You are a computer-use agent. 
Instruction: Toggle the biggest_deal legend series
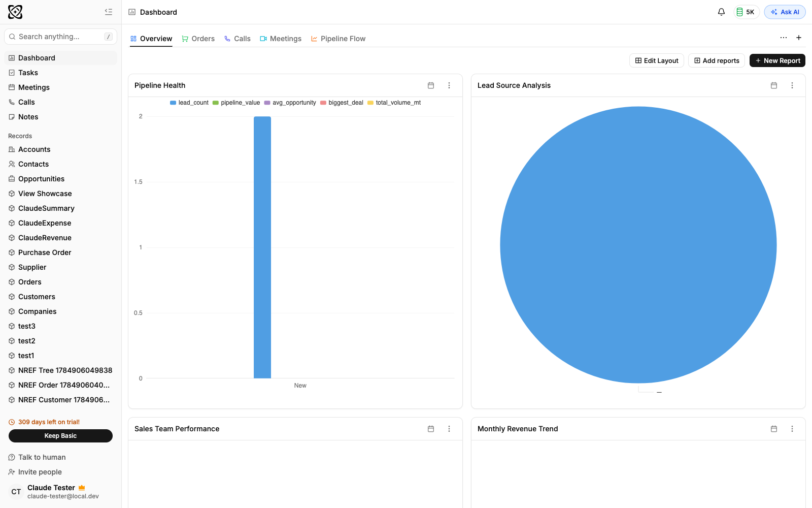pyautogui.click(x=342, y=103)
